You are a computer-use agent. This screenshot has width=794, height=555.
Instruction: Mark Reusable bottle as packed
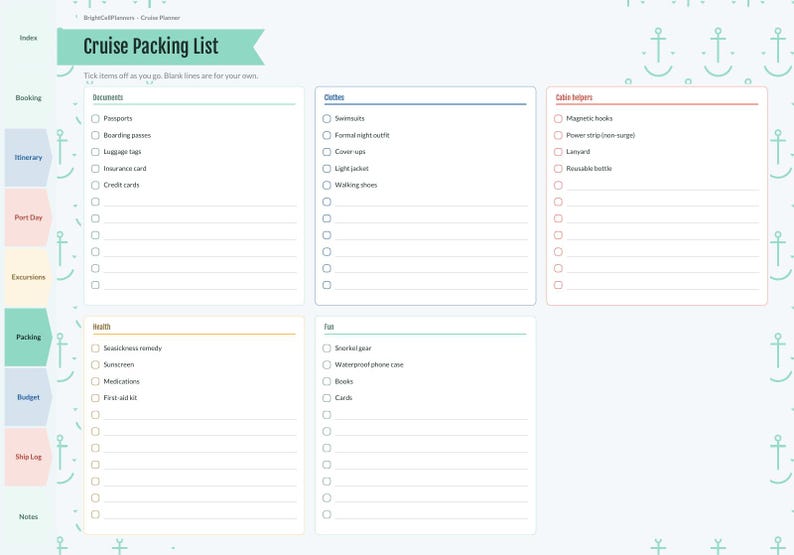[x=558, y=169]
